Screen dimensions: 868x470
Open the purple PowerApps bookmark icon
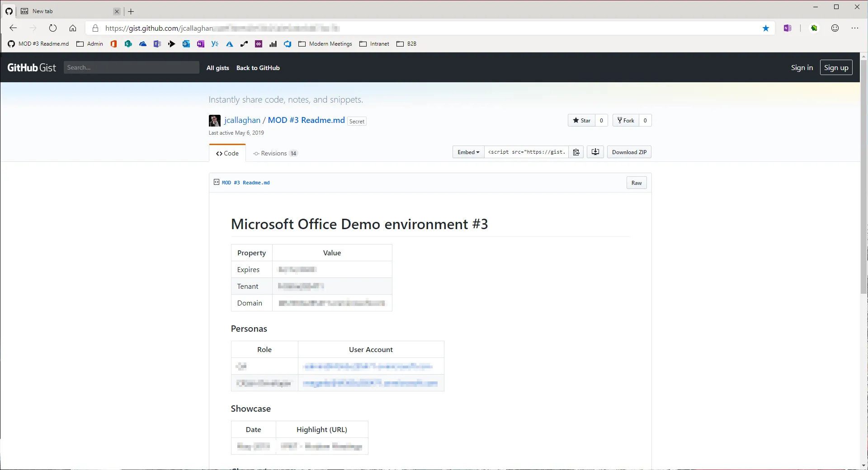pos(259,44)
